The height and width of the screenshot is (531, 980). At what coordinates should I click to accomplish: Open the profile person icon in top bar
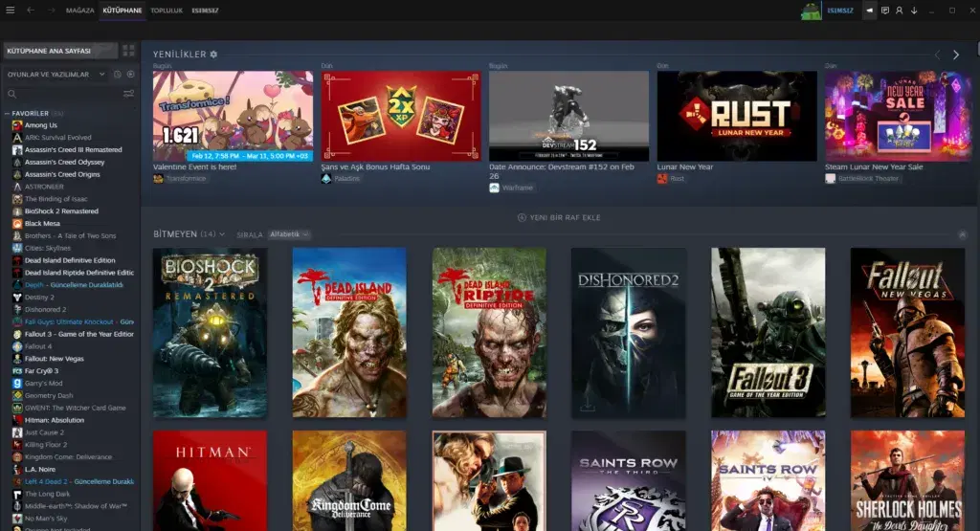click(x=900, y=10)
